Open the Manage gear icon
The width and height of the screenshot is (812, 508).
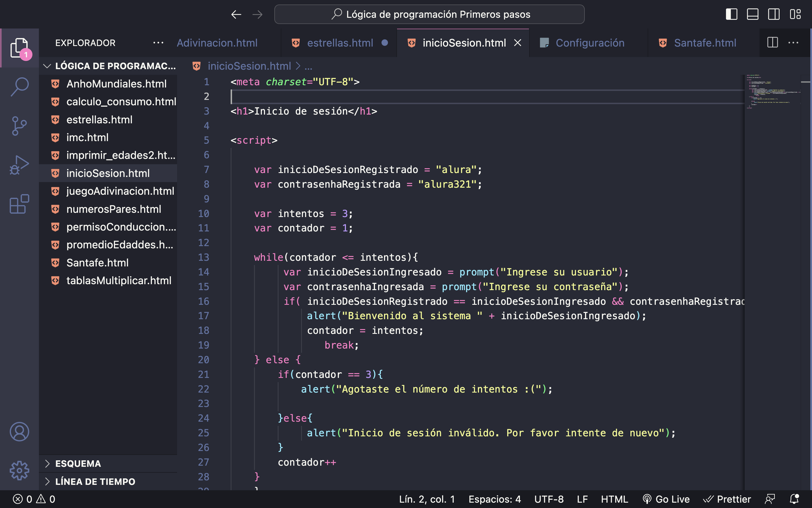(19, 471)
